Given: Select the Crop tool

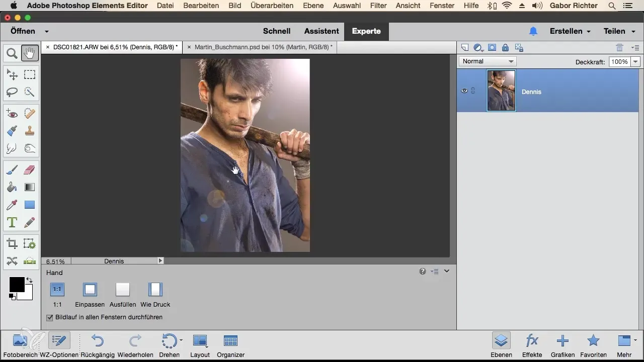Looking at the screenshot, I should click(12, 244).
